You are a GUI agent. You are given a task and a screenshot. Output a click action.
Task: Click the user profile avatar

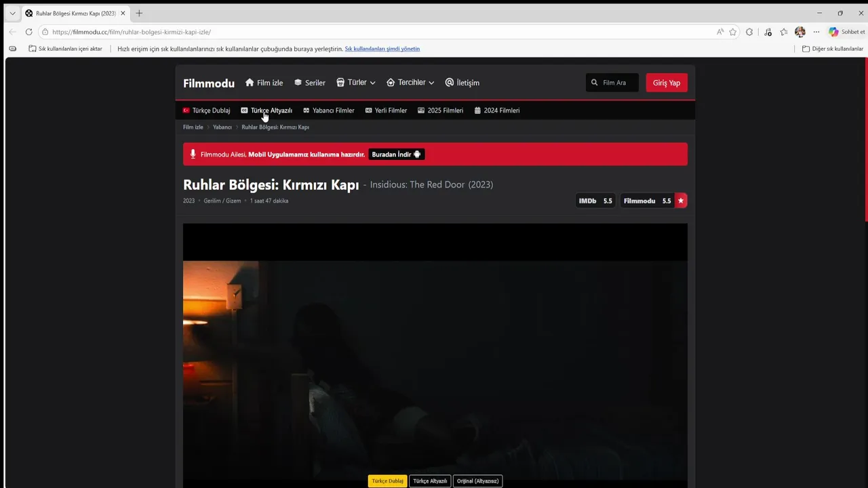point(800,32)
